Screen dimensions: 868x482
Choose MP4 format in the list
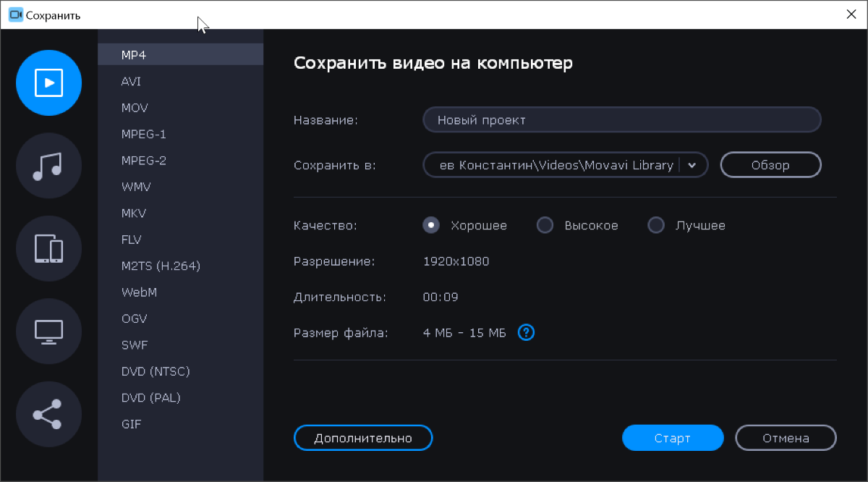[181, 54]
